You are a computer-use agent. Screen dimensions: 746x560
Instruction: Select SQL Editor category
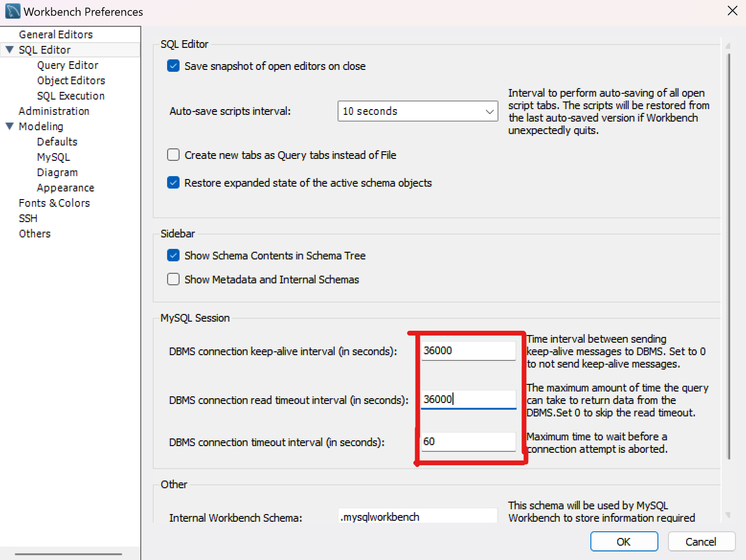click(x=45, y=50)
